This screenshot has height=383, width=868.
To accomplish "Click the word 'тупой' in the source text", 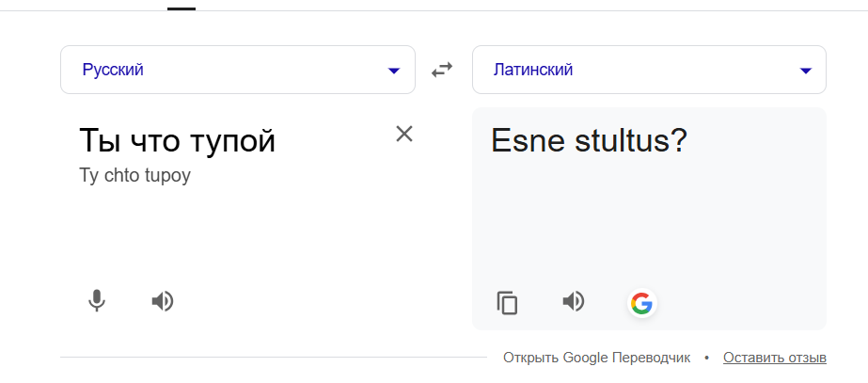I will [235, 141].
